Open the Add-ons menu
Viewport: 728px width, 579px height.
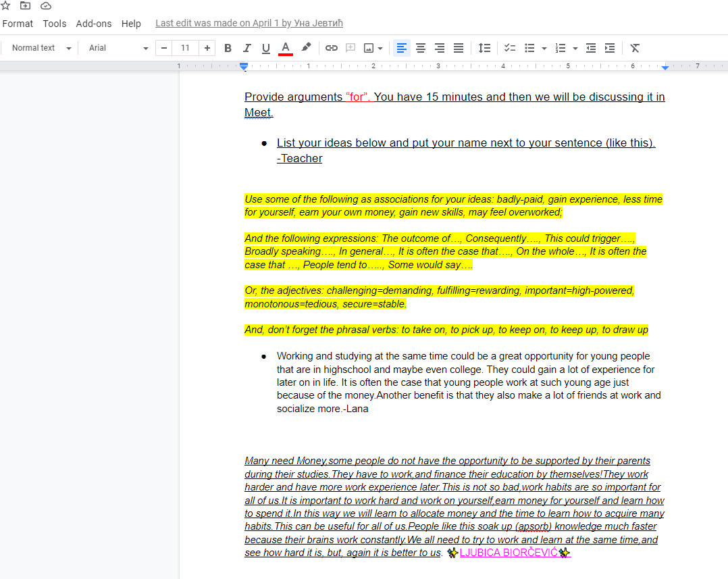[94, 24]
